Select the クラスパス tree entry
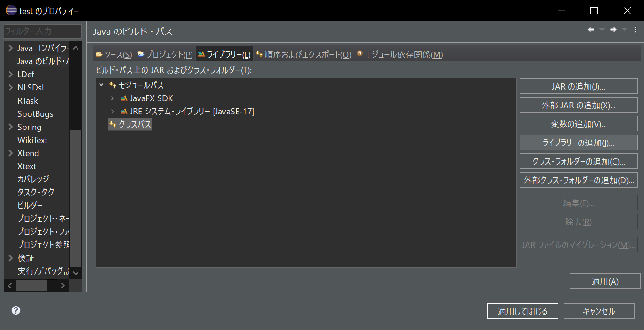This screenshot has height=330, width=644. click(134, 124)
